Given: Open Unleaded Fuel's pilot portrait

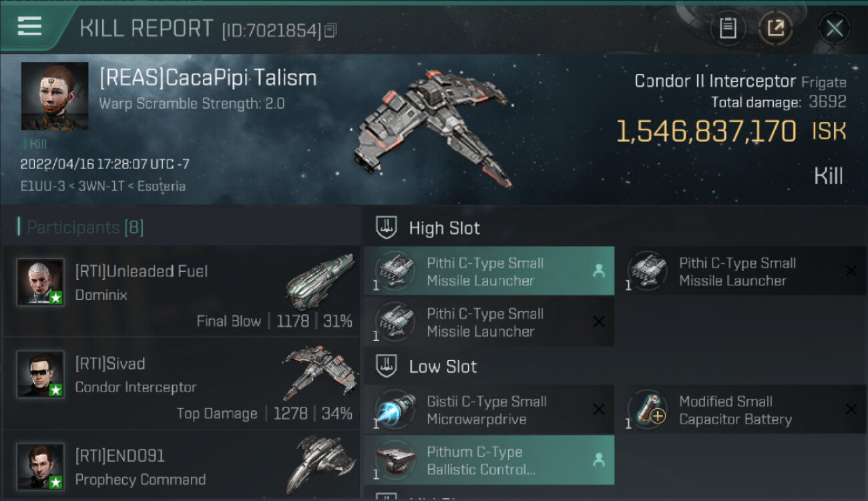Looking at the screenshot, I should [x=41, y=282].
